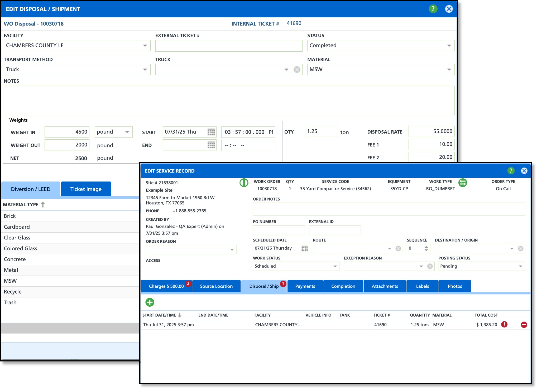Click the External Ticket # input field
The image size is (537, 392).
[x=228, y=46]
